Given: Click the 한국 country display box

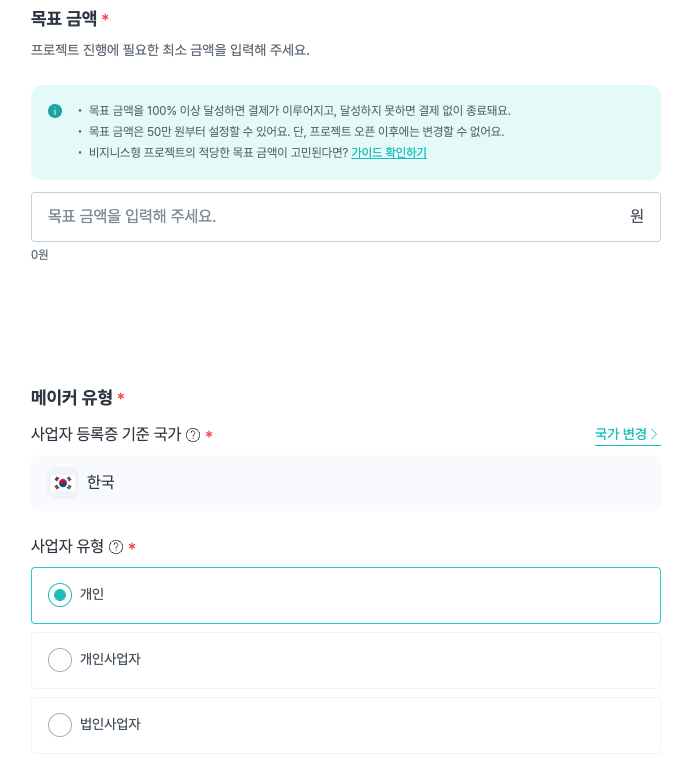Looking at the screenshot, I should click(x=346, y=483).
